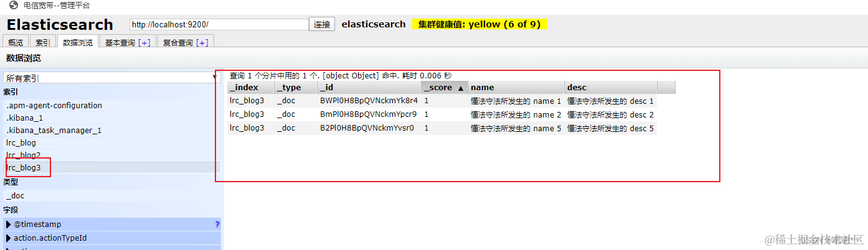The height and width of the screenshot is (250, 868).
Task: Click the cluster health yellow status badge
Action: pos(479,24)
